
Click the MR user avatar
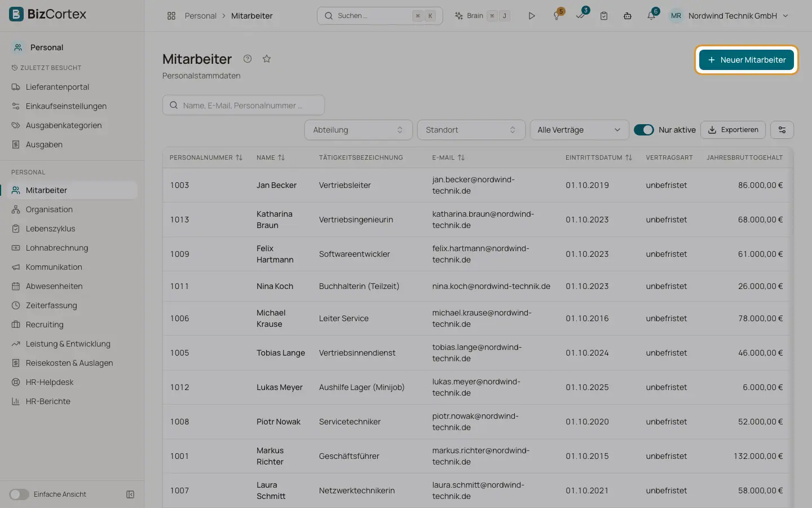tap(676, 16)
